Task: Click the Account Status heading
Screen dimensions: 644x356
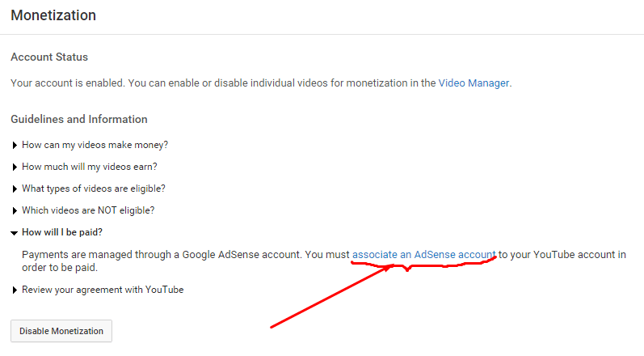Action: 49,57
